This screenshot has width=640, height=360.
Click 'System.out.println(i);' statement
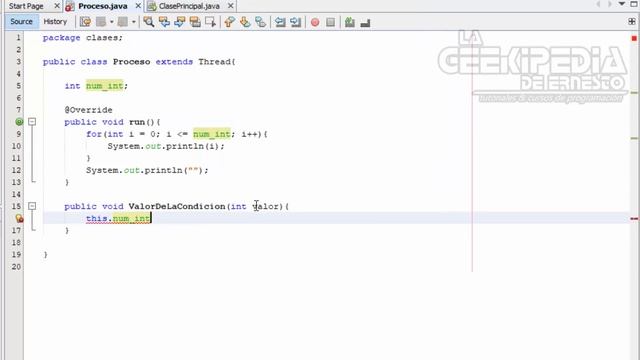point(166,146)
